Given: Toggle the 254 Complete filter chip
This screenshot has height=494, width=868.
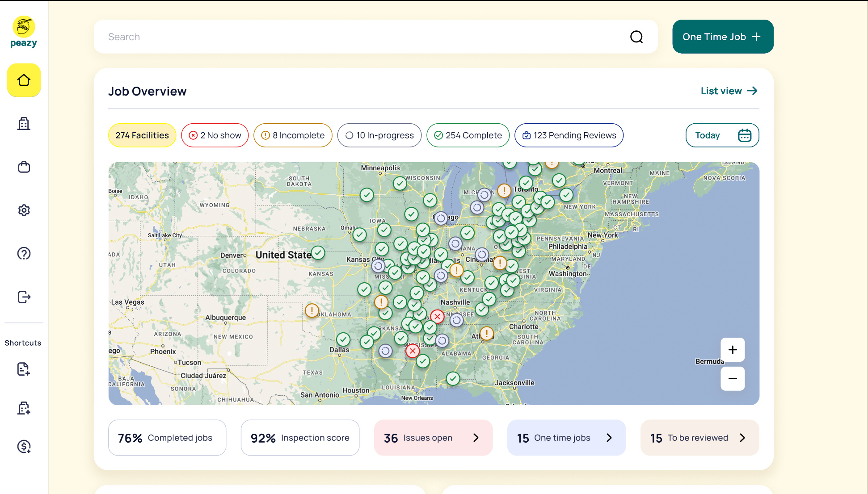Looking at the screenshot, I should [x=468, y=135].
